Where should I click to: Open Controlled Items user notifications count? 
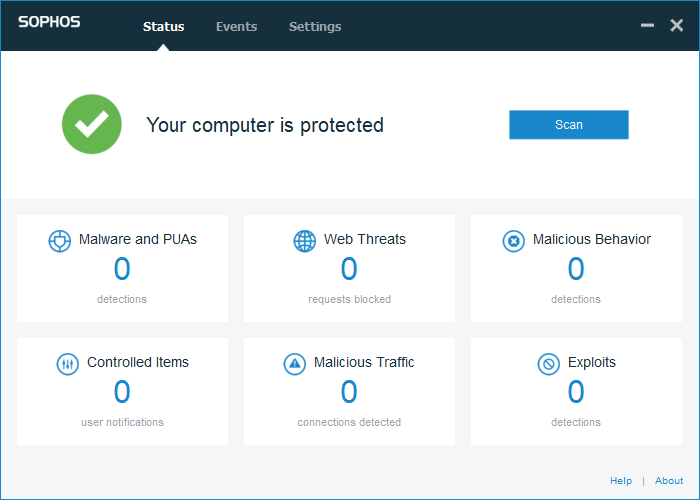[122, 392]
